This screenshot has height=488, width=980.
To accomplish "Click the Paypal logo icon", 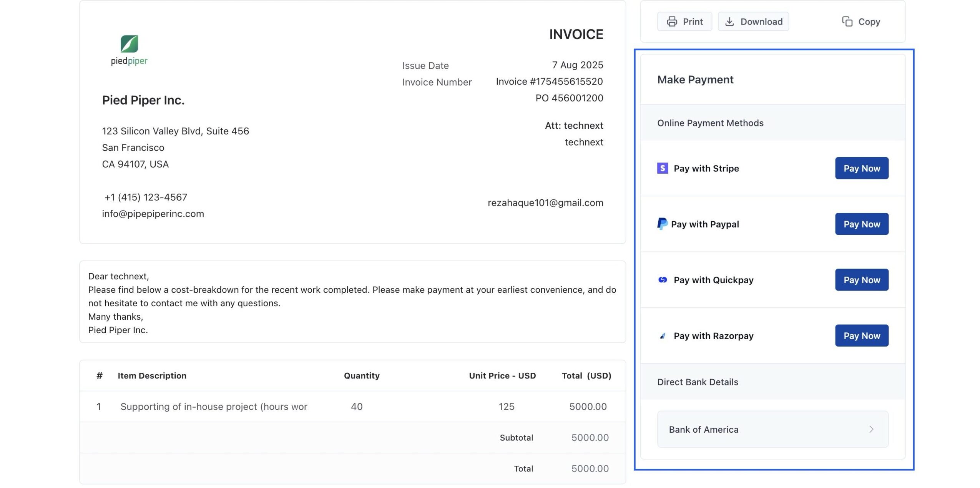I will click(662, 224).
